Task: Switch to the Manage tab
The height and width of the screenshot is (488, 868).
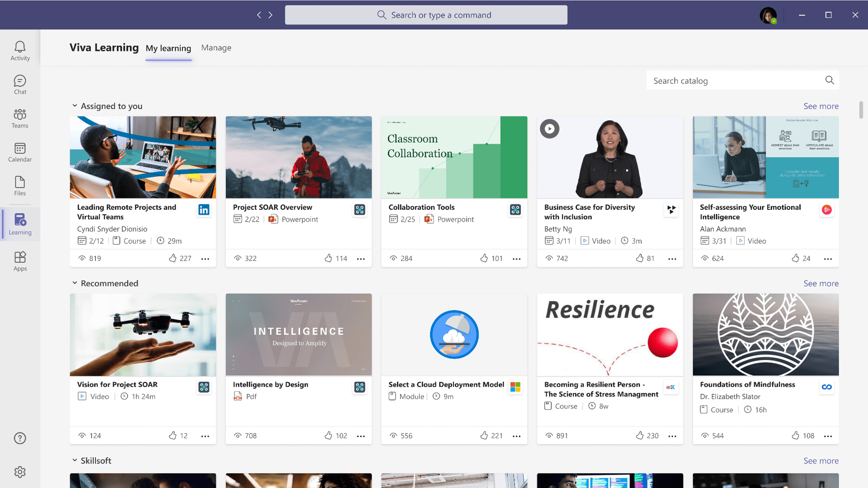Action: point(216,47)
